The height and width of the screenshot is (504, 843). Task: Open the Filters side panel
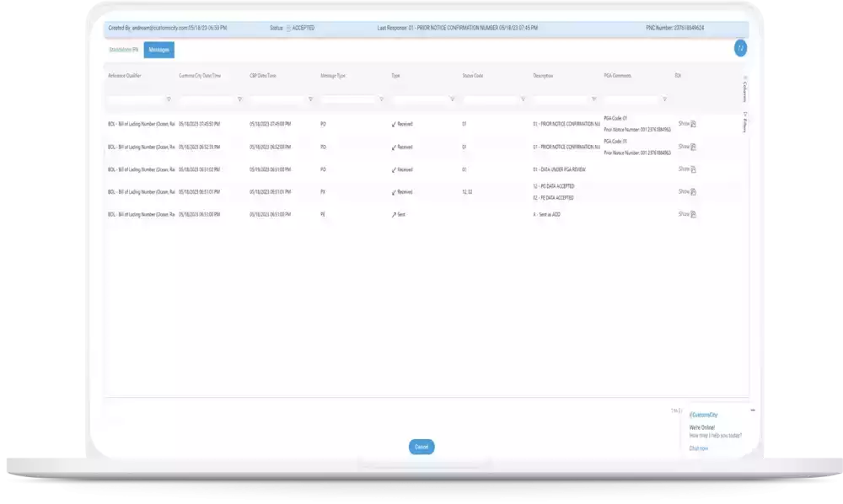744,122
